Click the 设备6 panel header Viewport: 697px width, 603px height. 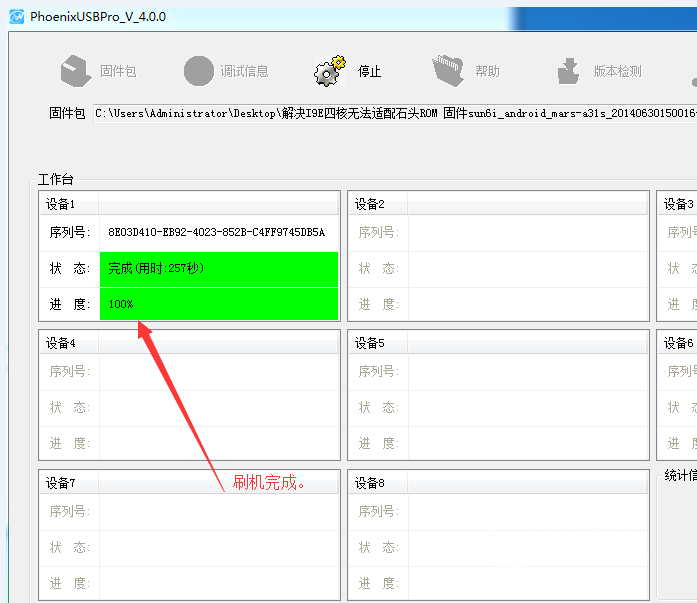(677, 343)
